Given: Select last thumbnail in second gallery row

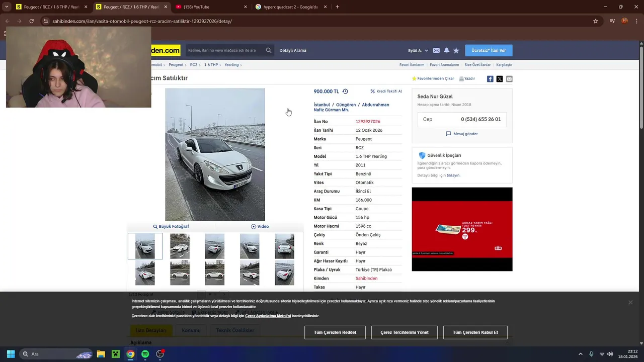Looking at the screenshot, I should tap(285, 273).
